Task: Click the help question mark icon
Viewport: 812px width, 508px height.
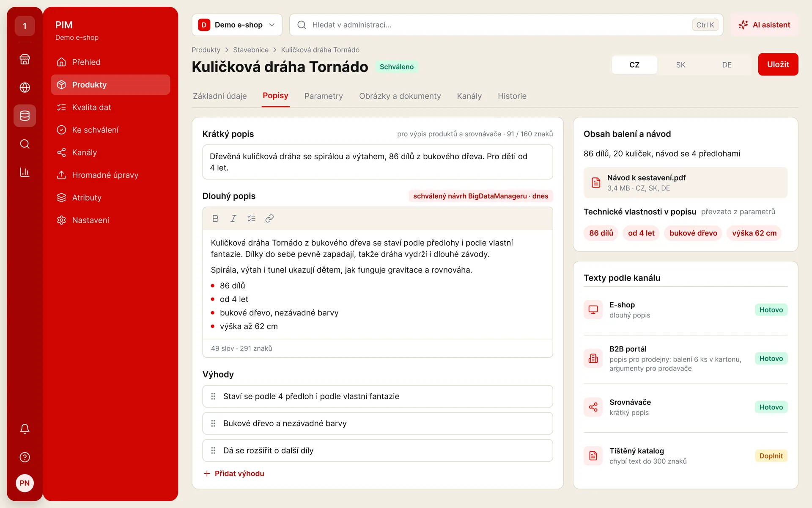Action: click(25, 457)
